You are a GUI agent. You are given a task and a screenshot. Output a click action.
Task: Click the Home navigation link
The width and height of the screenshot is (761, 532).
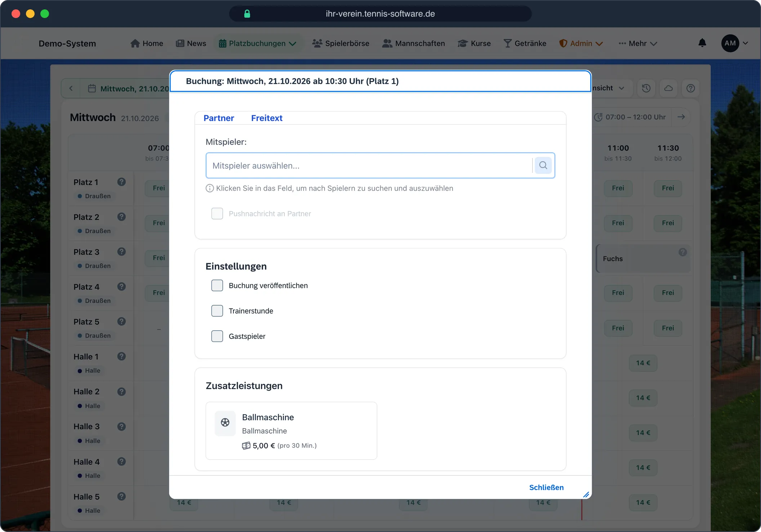pyautogui.click(x=147, y=43)
